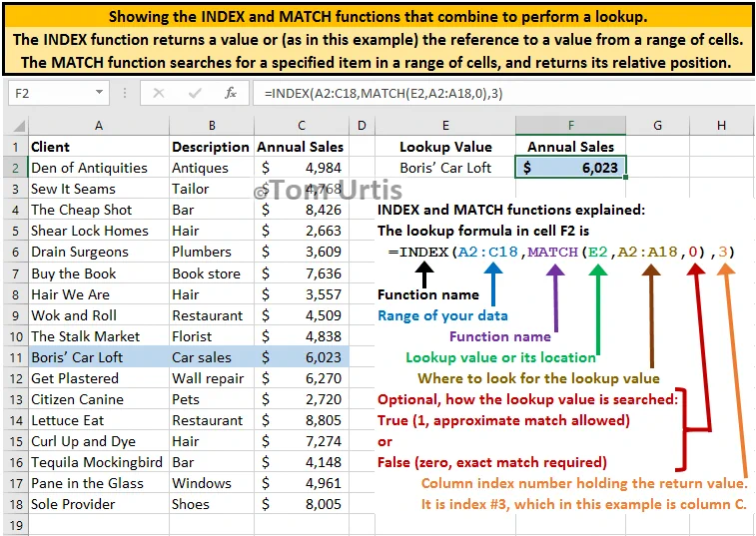Viewport: 756px width, 536px height.
Task: Click the Hair We Are cell
Action: point(99,294)
